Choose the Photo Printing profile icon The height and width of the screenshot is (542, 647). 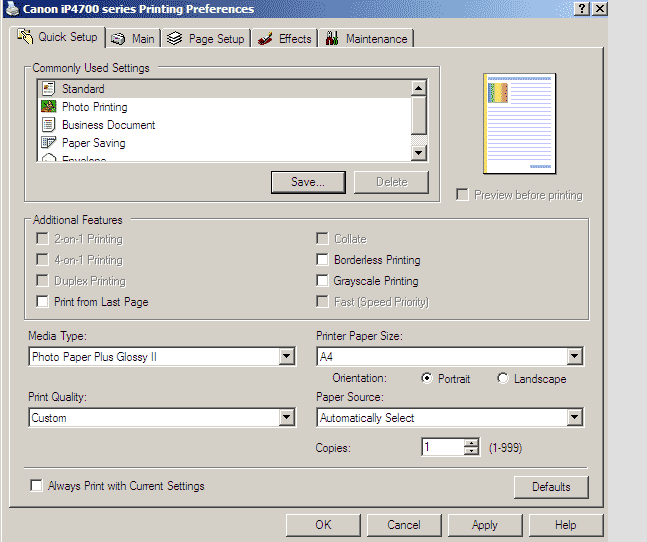point(47,107)
